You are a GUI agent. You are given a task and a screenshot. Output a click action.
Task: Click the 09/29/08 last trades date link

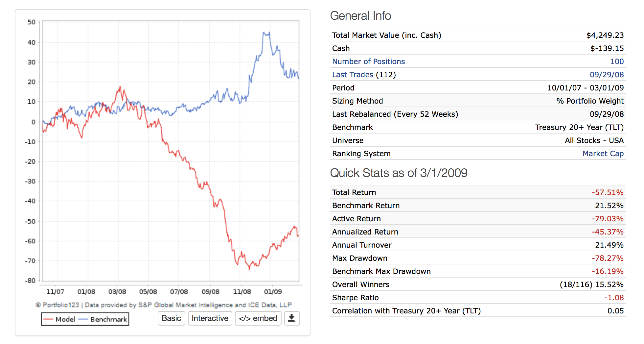tap(607, 75)
